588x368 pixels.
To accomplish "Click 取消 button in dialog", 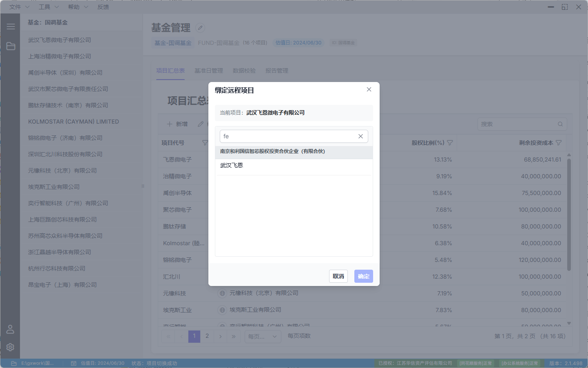I will (338, 276).
